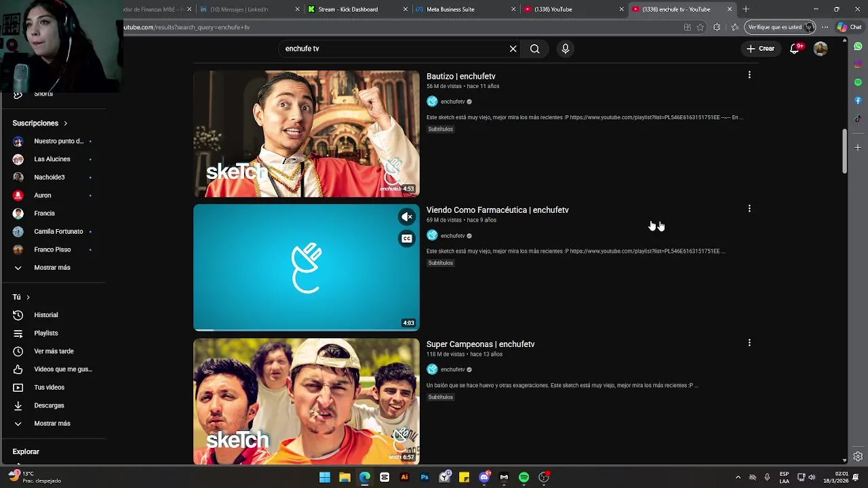
Task: Click enchufetv avatar under Viendo Como Farmacéutica
Action: 432,235
